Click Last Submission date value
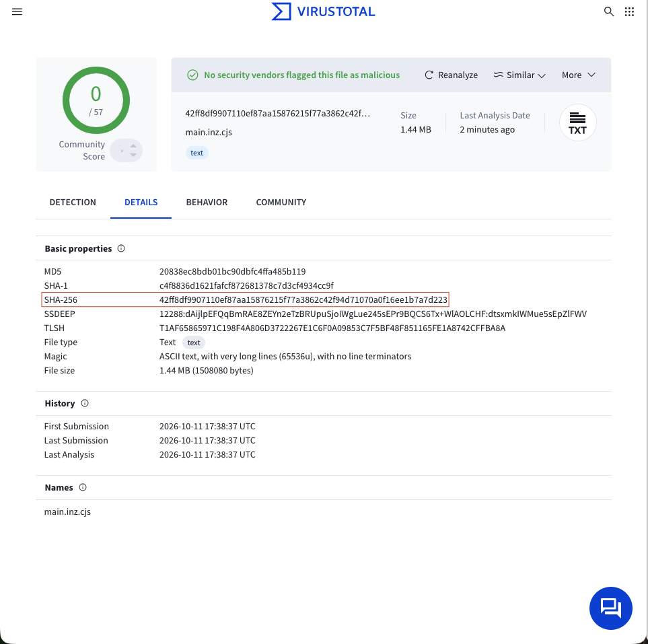Viewport: 648px width, 644px height. [x=207, y=440]
